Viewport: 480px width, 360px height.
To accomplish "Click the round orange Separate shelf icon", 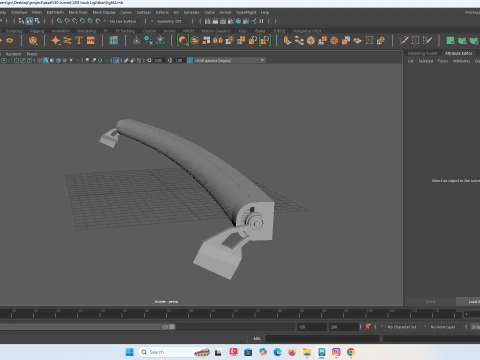I will [195, 41].
